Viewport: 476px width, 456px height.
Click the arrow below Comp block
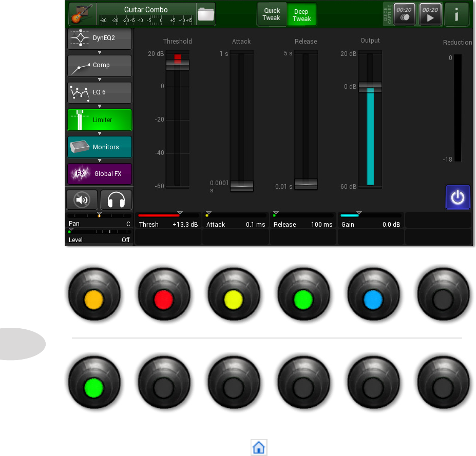[x=100, y=80]
